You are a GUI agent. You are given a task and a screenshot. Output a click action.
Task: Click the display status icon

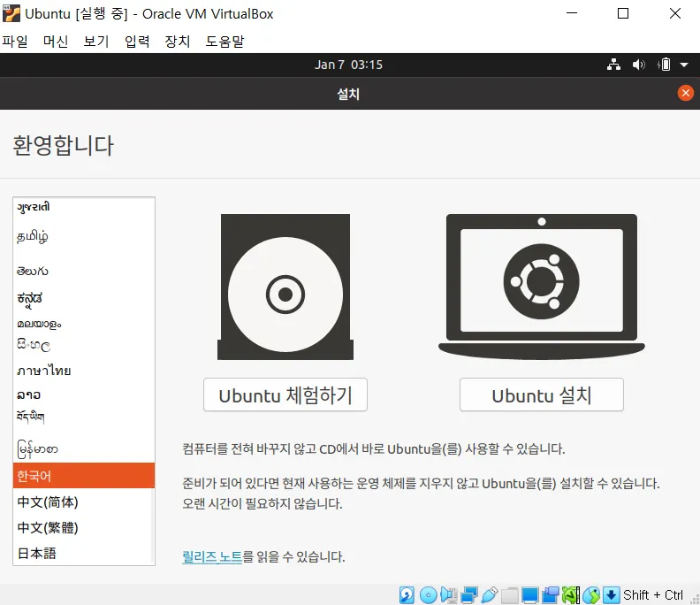530,595
